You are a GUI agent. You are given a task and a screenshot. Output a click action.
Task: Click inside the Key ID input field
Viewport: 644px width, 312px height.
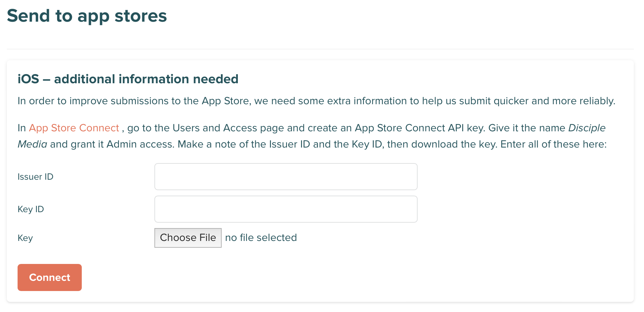[x=286, y=209]
